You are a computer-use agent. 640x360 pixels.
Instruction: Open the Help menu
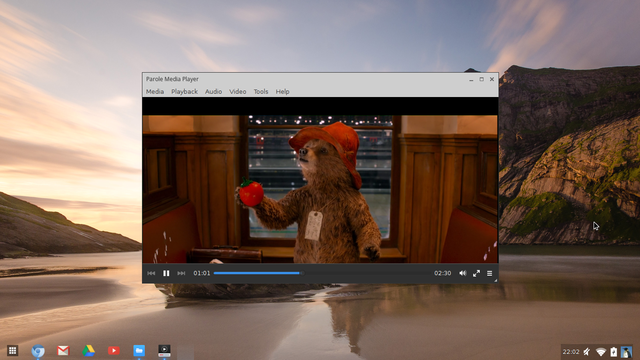click(x=282, y=91)
